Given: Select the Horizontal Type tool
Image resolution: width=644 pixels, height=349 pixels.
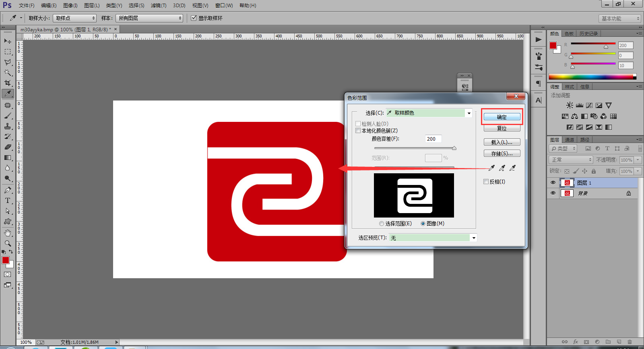Looking at the screenshot, I should point(8,201).
